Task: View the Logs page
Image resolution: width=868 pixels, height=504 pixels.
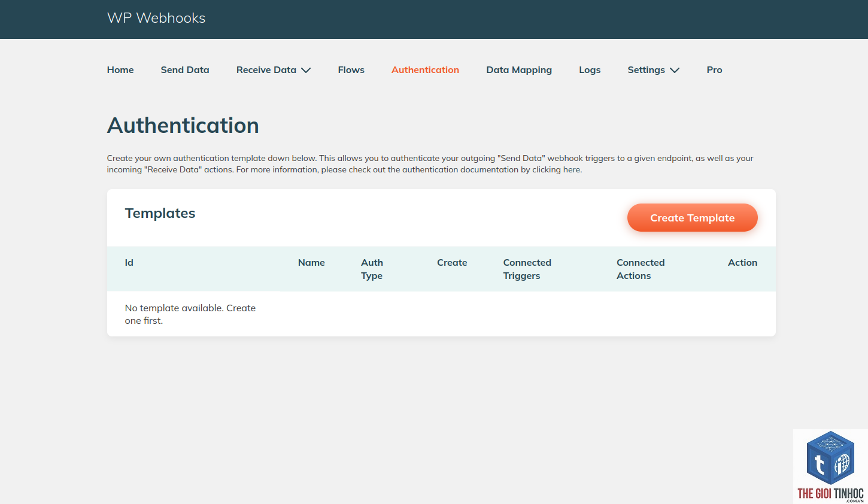Action: click(x=590, y=70)
